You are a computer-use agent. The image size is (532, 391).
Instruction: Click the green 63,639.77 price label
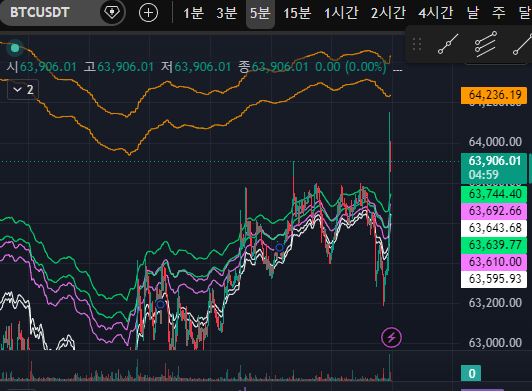tap(494, 245)
